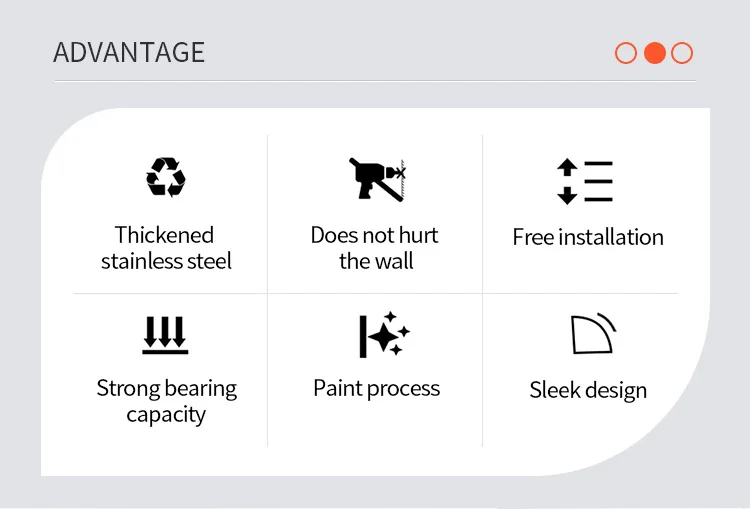The width and height of the screenshot is (750, 509).
Task: Click the 'Paint process' label
Action: [376, 388]
